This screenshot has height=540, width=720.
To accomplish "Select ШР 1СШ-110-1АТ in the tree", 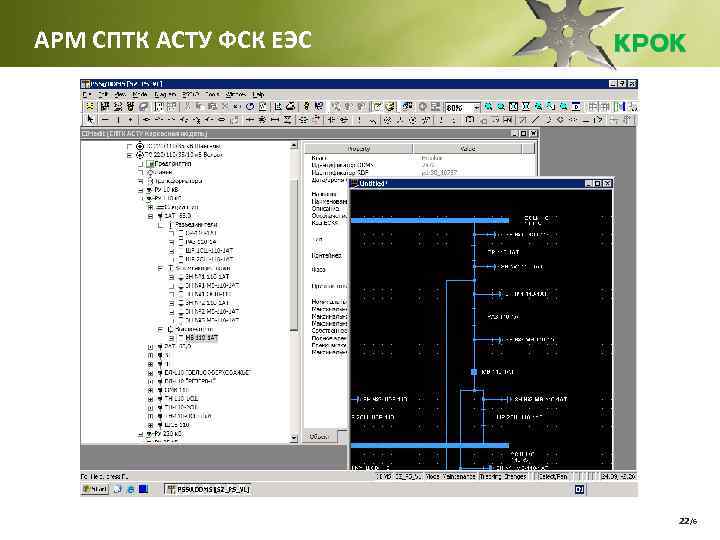I will tap(209, 251).
